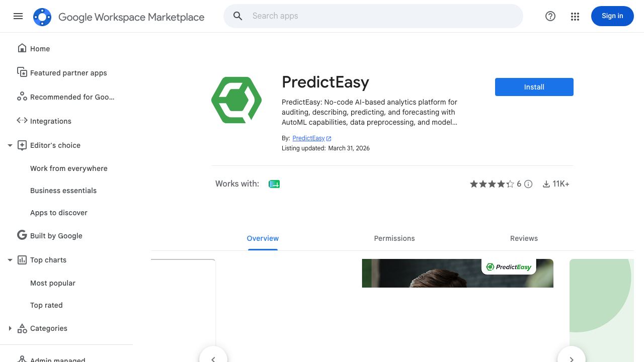Click the search magnifier icon

pos(238,16)
